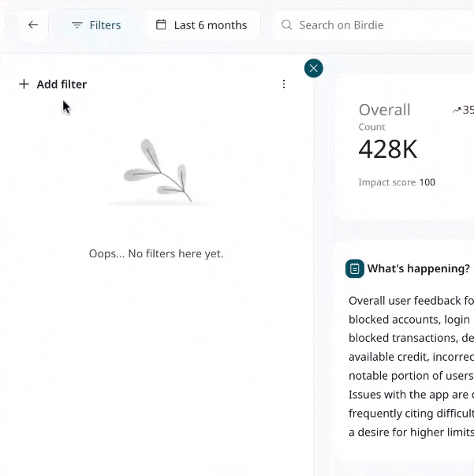This screenshot has height=476, width=474.
Task: Open the Filters panel button
Action: 96,25
